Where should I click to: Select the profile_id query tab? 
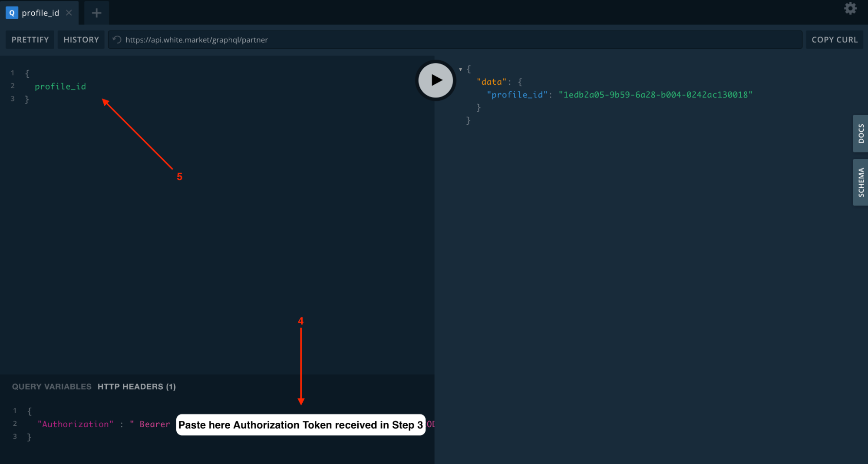39,13
